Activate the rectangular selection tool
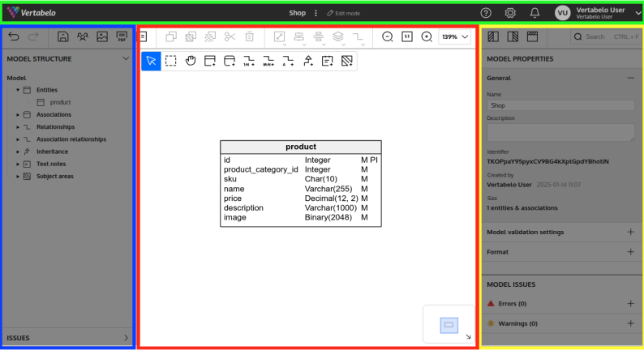644x350 pixels. (x=171, y=61)
